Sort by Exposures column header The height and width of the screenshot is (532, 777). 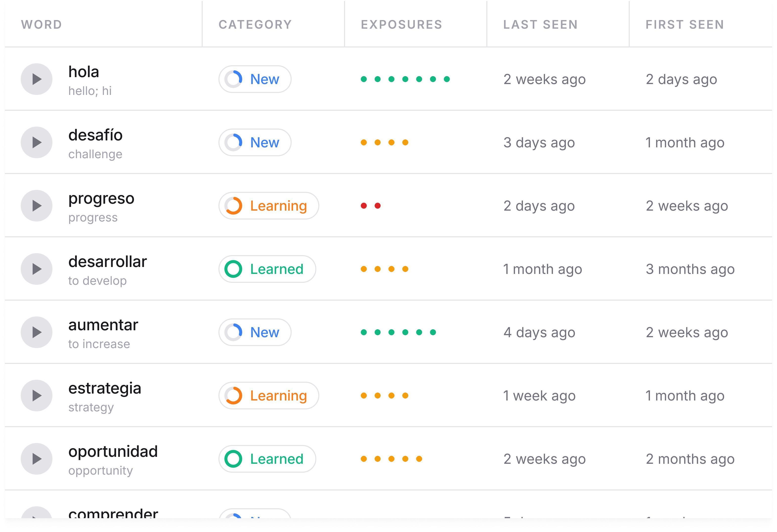(402, 24)
